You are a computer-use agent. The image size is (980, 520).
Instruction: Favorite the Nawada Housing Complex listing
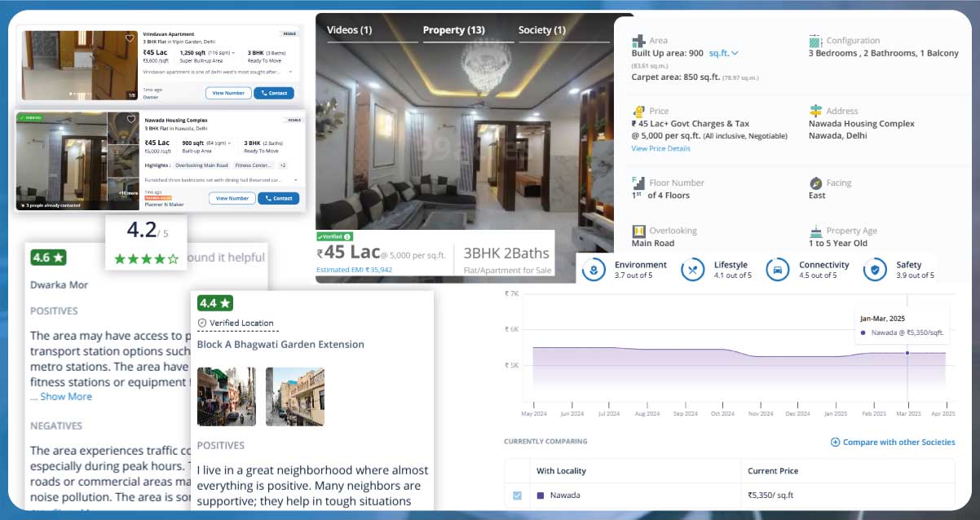(x=131, y=117)
